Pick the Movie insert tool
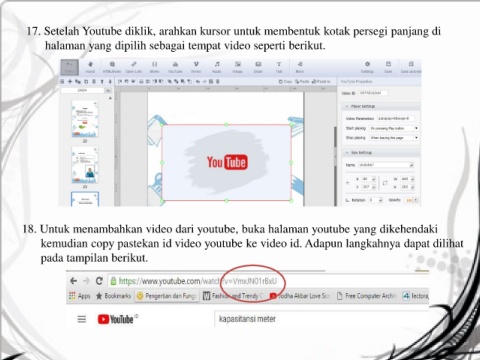Screen dimensions: 480x360 154,67
